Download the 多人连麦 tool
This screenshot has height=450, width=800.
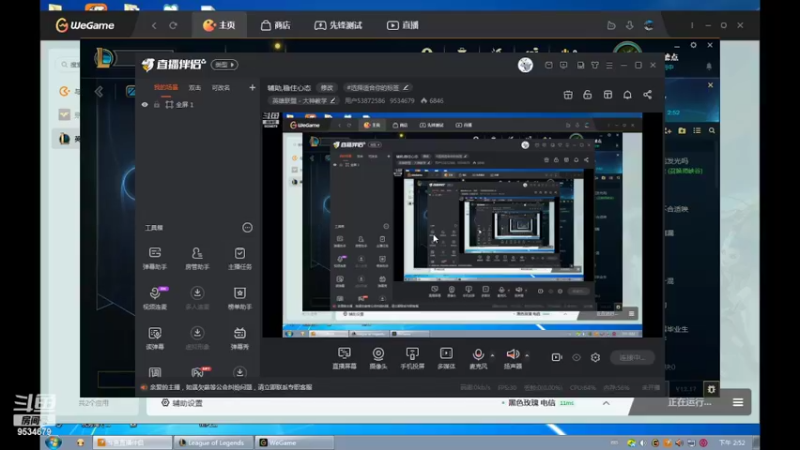point(197,298)
